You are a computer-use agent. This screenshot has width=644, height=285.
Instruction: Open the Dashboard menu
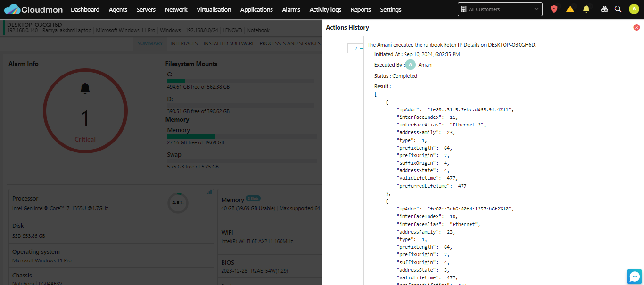[85, 9]
